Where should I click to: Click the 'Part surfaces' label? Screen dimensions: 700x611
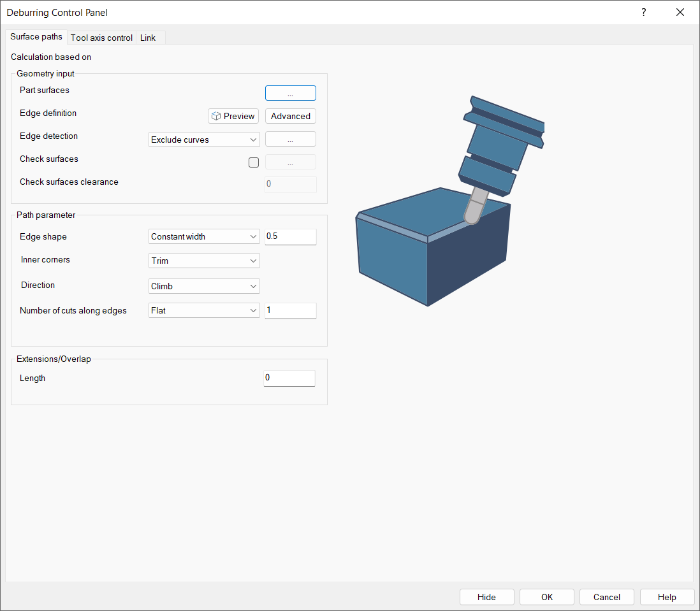coord(45,90)
